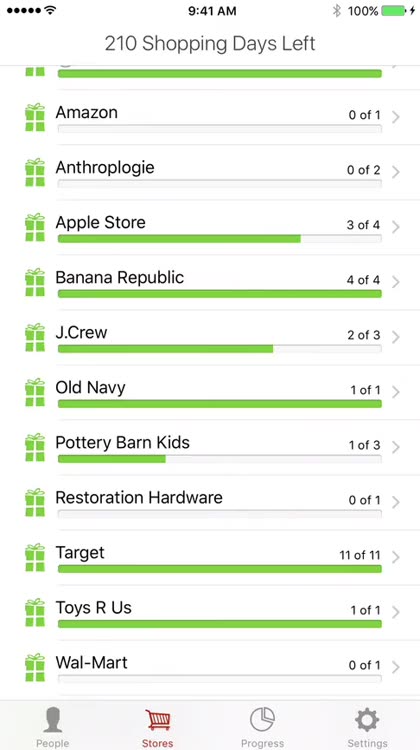
Task: Tap the gift icon next to J.Crew
Action: pyautogui.click(x=35, y=337)
